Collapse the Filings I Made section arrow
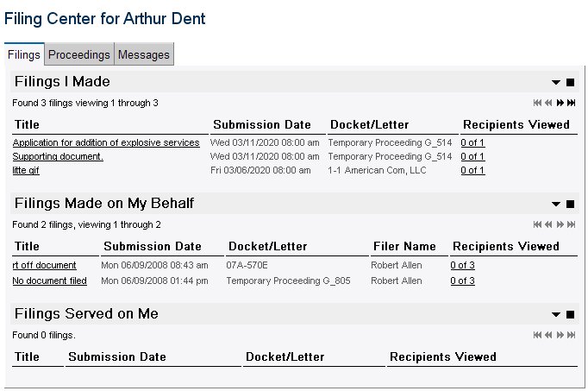Image resolution: width=588 pixels, height=391 pixels. 556,82
